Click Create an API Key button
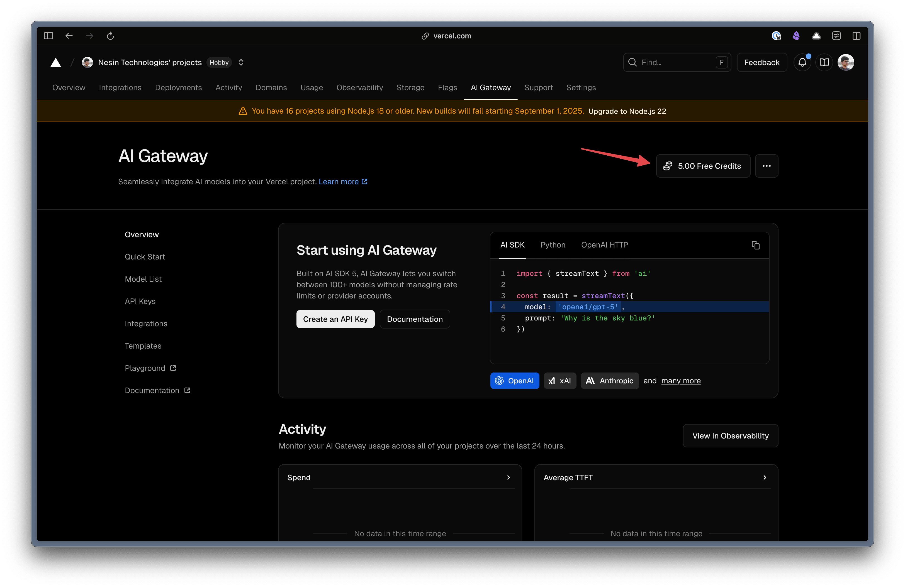The height and width of the screenshot is (588, 905). point(335,319)
